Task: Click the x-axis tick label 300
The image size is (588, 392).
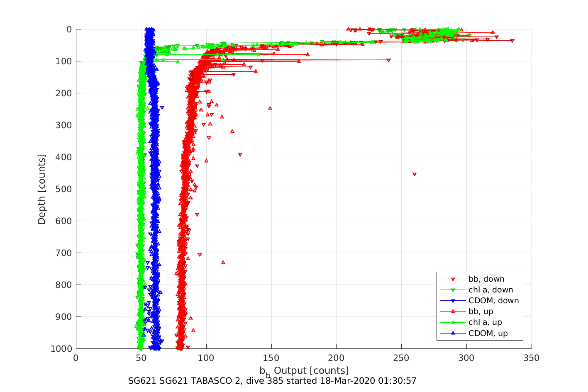Action: (x=466, y=358)
